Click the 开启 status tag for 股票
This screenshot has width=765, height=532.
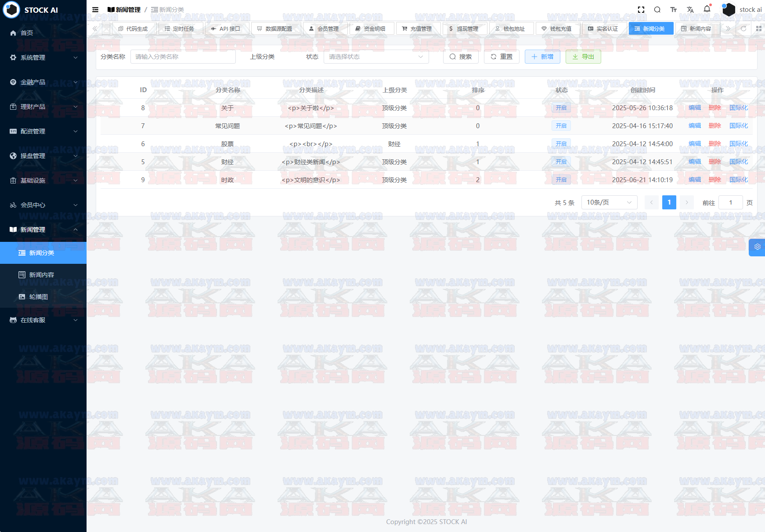click(561, 144)
